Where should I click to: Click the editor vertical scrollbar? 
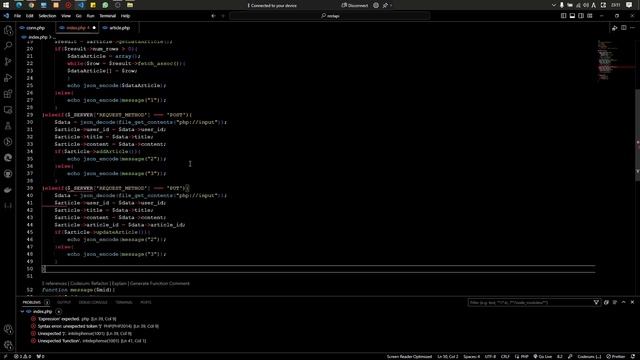point(638,135)
